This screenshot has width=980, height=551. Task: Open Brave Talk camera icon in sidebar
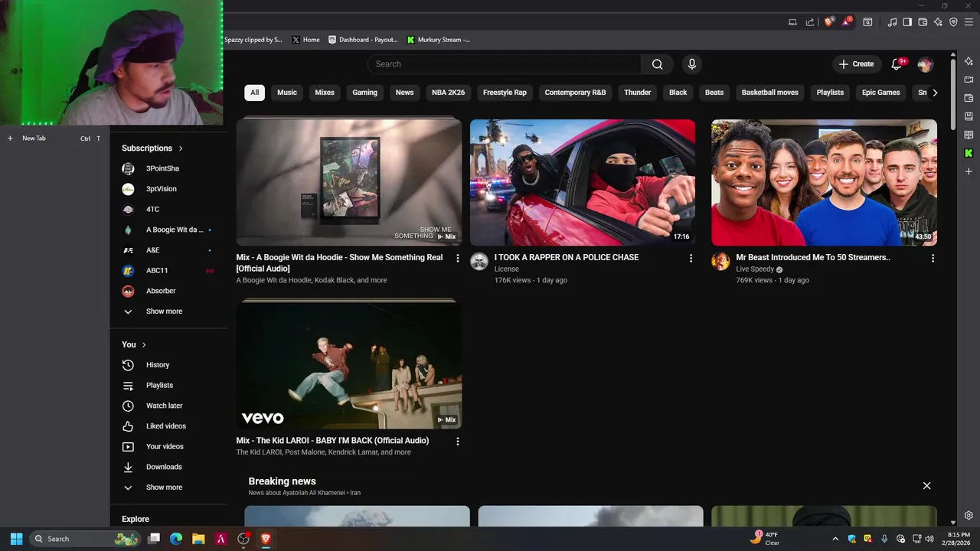(x=969, y=80)
